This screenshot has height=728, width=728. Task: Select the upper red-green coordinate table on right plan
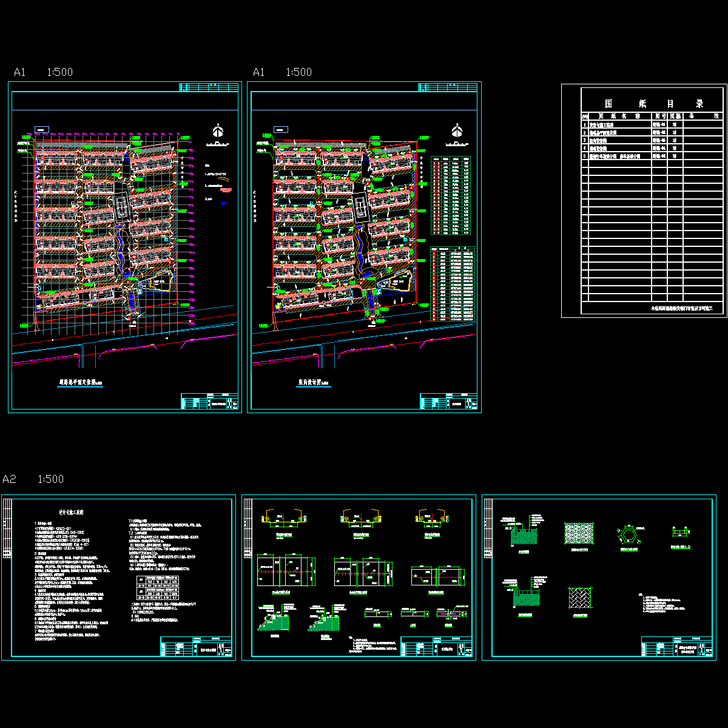pos(451,195)
